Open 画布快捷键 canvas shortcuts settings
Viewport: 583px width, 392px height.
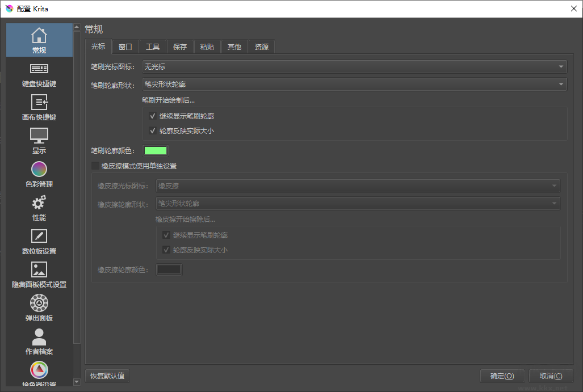[x=39, y=109]
